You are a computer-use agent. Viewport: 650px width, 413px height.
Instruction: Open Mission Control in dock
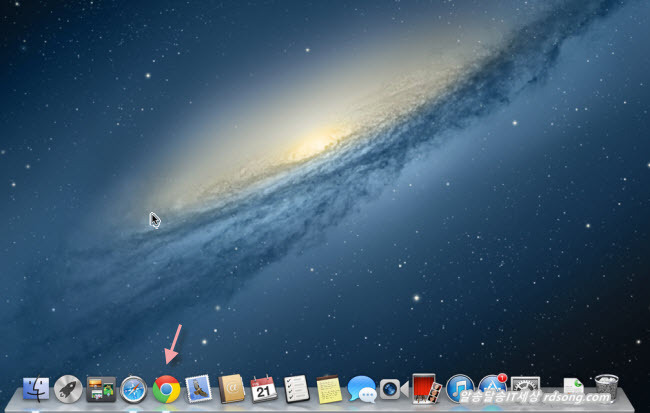[101, 390]
